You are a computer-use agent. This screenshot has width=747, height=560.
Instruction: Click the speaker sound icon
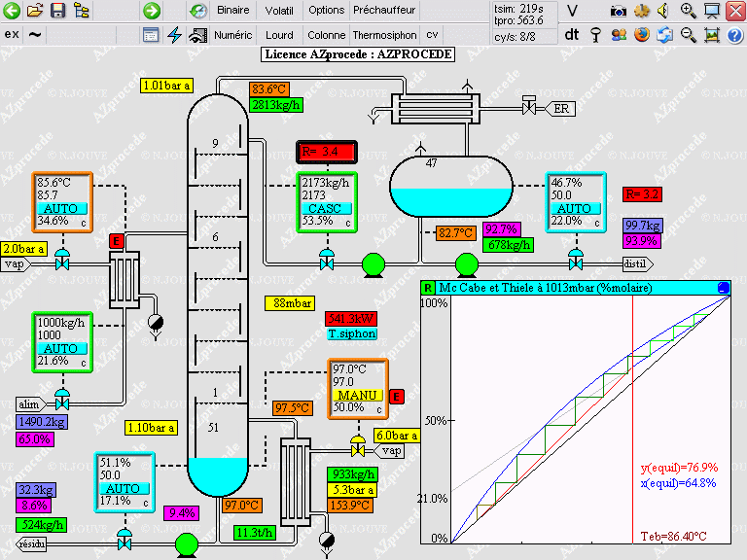point(664,11)
